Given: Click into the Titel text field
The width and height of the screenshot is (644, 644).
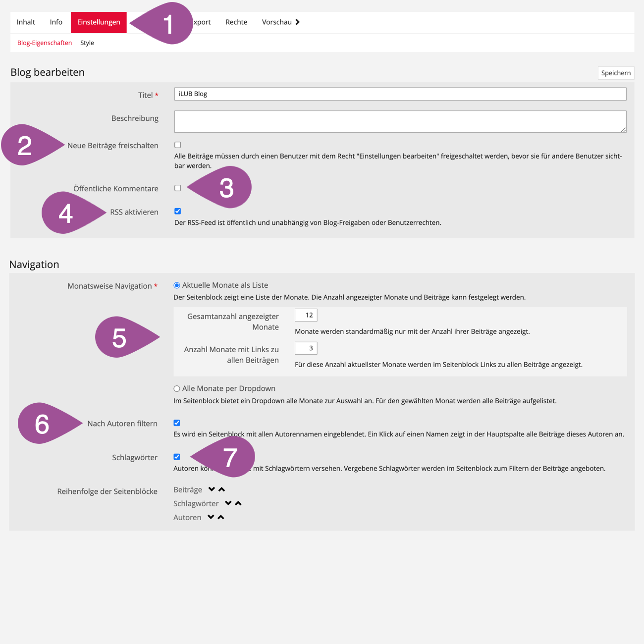Looking at the screenshot, I should [400, 94].
